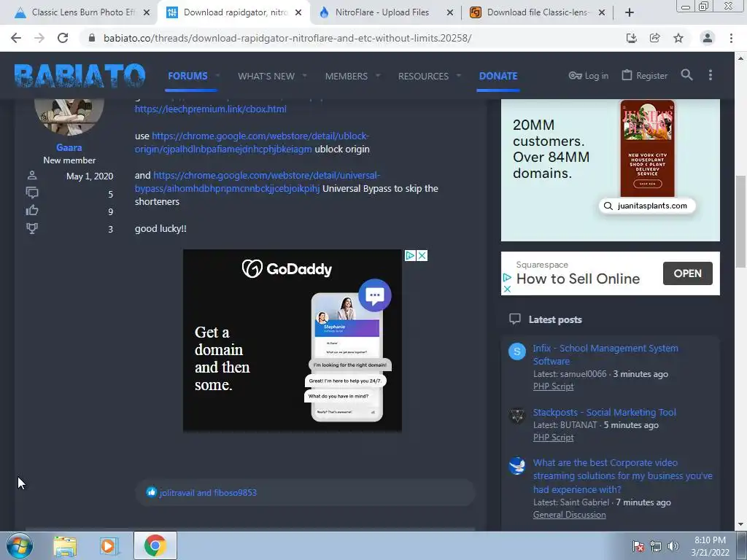Click the Chrome taskbar icon

point(155,545)
